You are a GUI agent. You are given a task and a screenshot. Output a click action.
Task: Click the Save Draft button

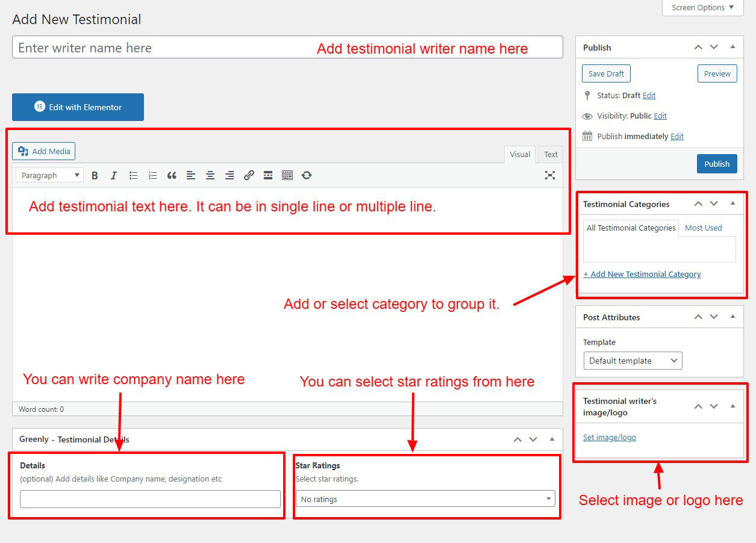606,73
